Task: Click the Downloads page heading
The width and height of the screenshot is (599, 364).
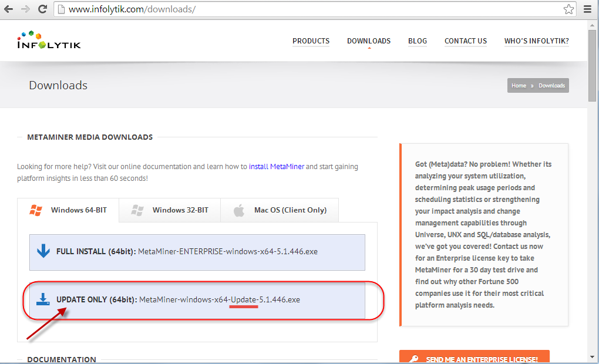Action: point(58,85)
